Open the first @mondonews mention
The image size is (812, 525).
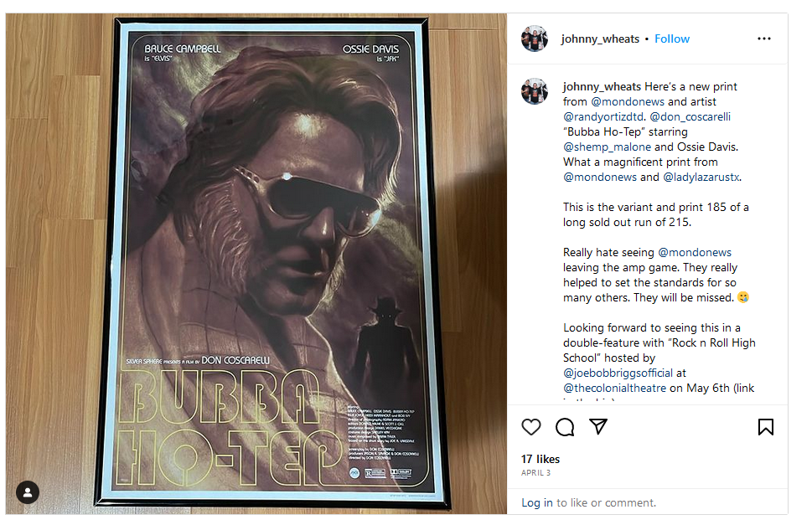point(628,102)
